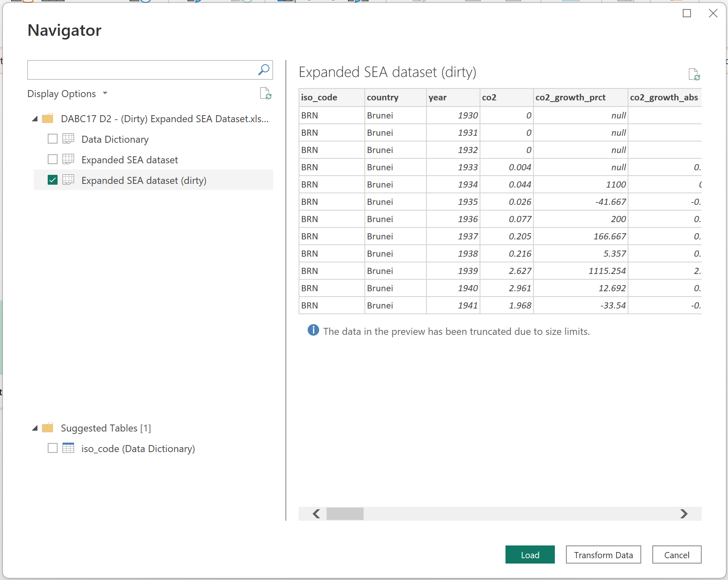The image size is (728, 580).
Task: Open the Display Options dropdown
Action: (67, 94)
